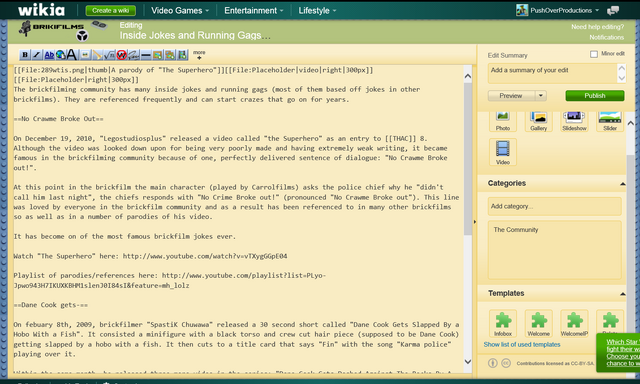Click the 'Inside Jokes and Running Gags...' page title
Image resolution: width=640 pixels, height=384 pixels.
(195, 36)
